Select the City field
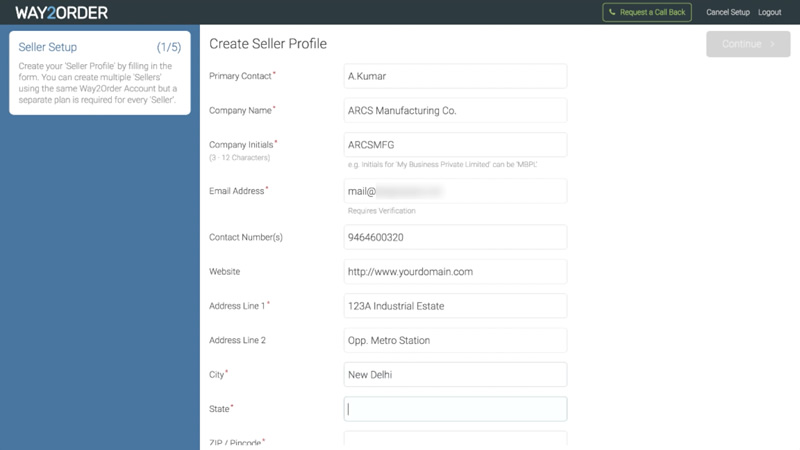800x450 pixels. [455, 374]
